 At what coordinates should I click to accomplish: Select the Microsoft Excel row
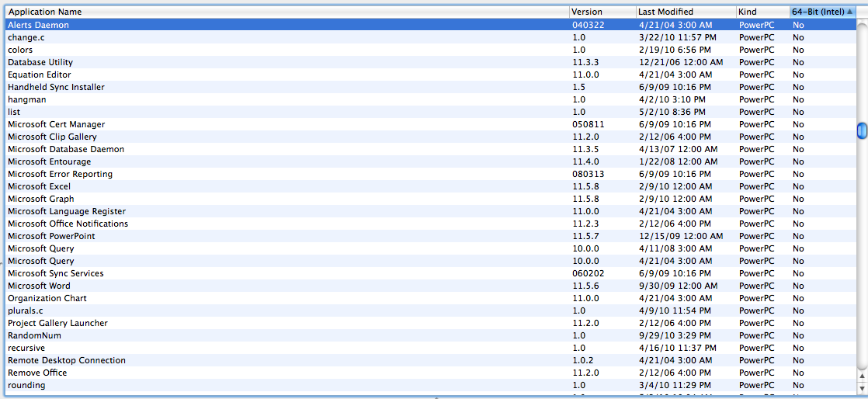pos(431,186)
